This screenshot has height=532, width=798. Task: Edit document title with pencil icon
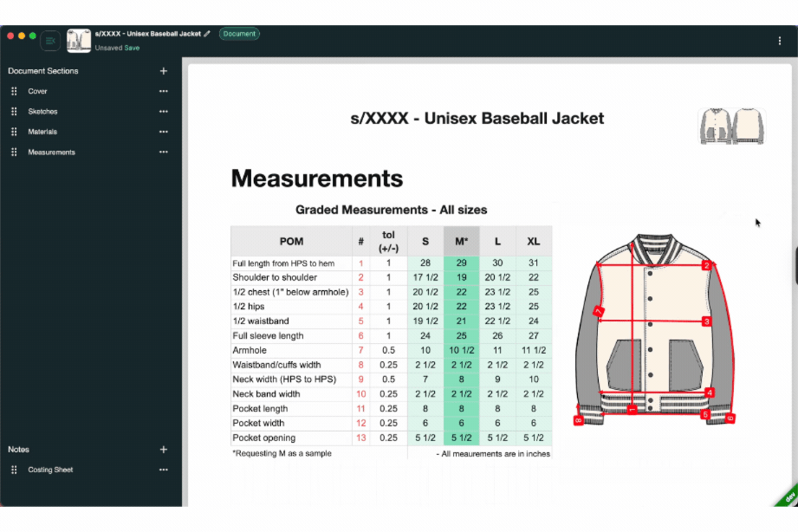tap(207, 34)
